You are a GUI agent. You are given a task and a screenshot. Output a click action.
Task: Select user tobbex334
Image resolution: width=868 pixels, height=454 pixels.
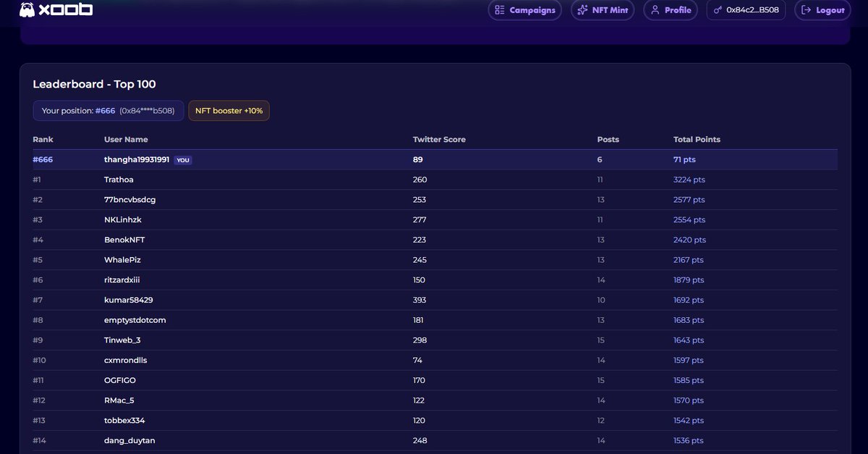[x=124, y=421]
